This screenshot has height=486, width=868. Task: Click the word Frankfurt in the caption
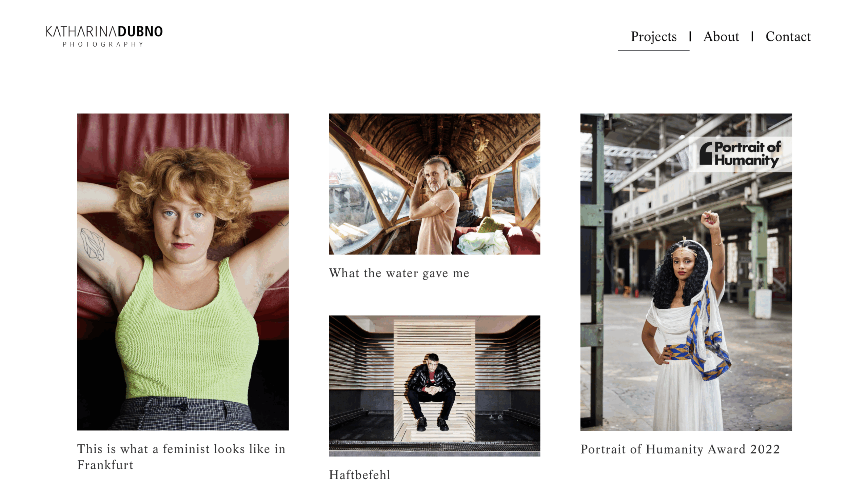tap(105, 465)
